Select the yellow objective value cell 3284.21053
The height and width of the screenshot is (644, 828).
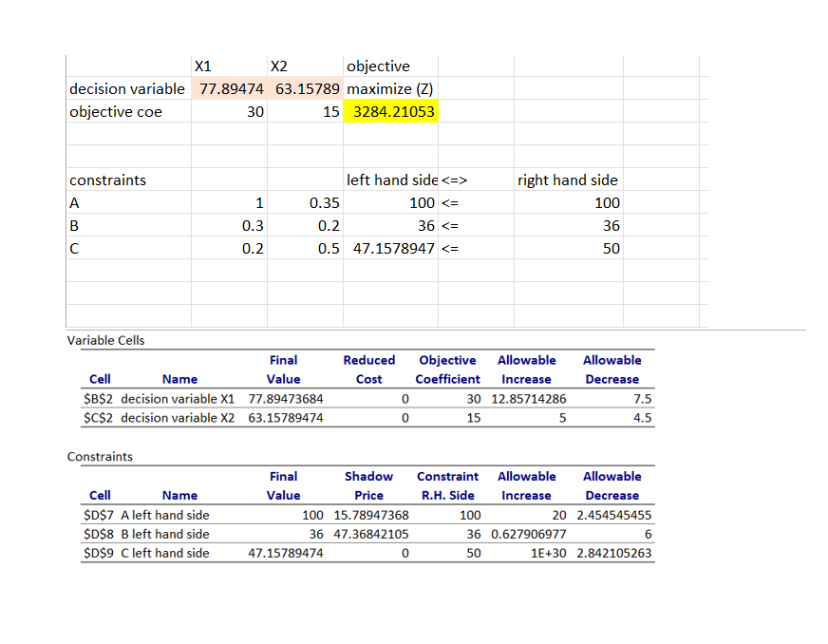pyautogui.click(x=389, y=111)
